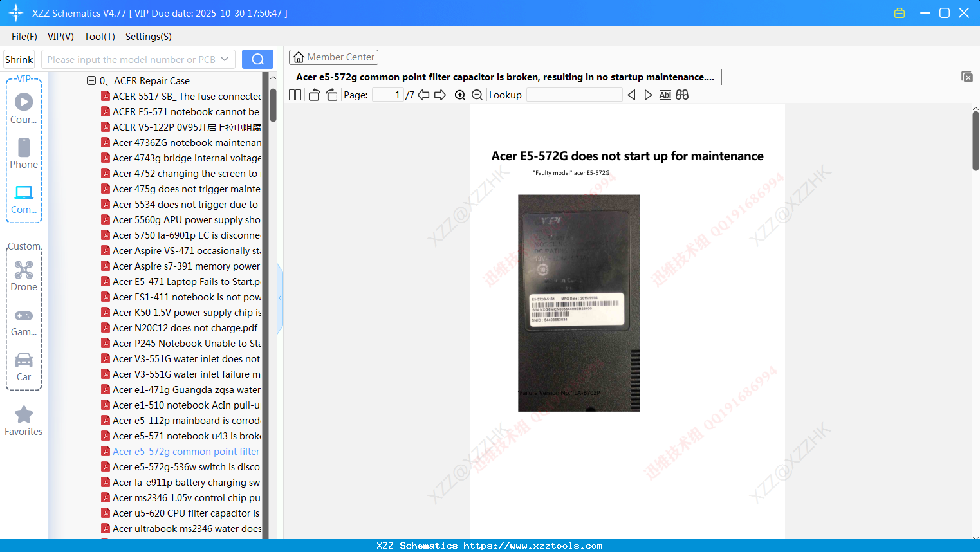Close all tabs icon at right
The width and height of the screenshot is (980, 552).
[x=967, y=77]
